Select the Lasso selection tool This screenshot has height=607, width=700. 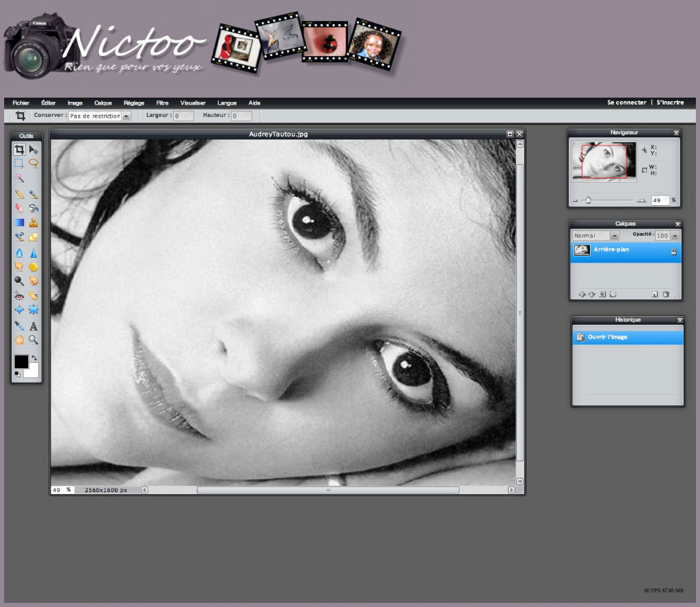33,163
